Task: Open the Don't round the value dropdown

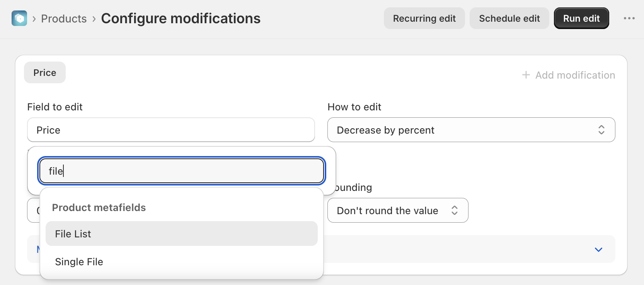Action: click(398, 210)
